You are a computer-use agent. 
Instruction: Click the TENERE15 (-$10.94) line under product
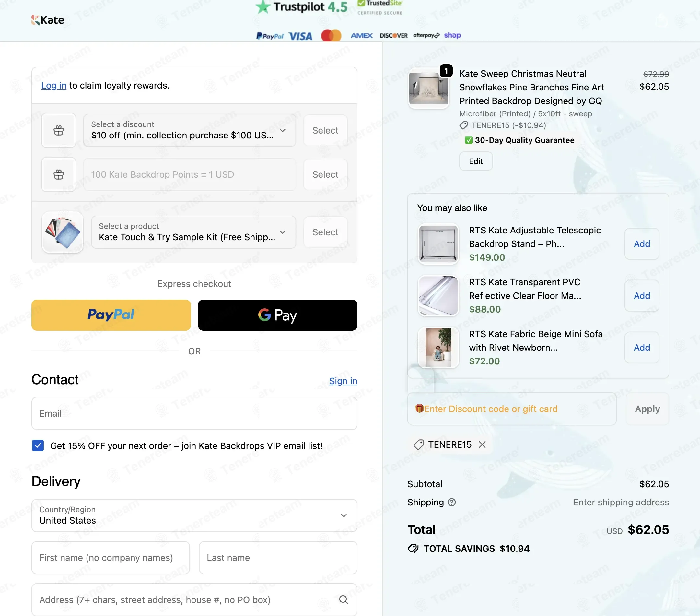(x=503, y=125)
